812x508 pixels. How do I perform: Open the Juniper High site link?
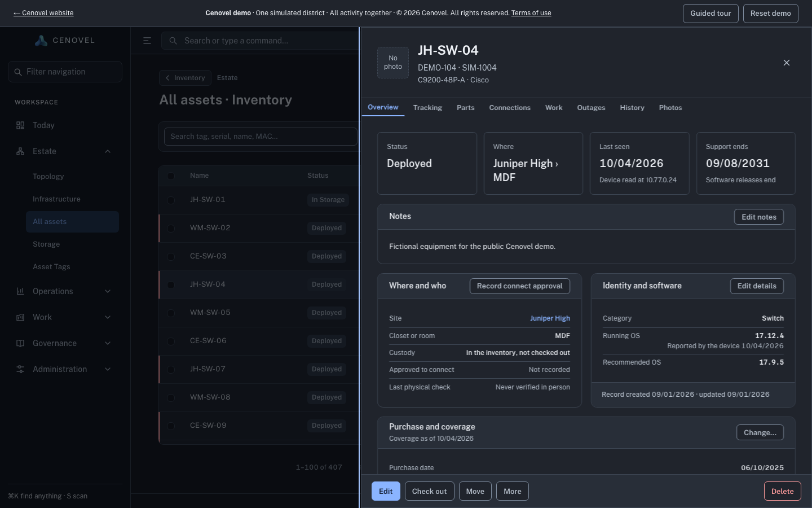point(550,318)
